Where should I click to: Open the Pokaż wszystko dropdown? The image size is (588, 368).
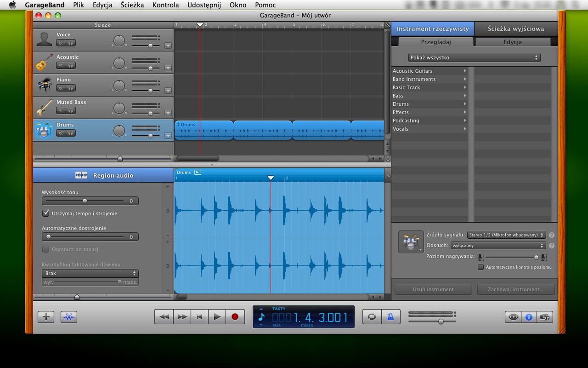474,57
